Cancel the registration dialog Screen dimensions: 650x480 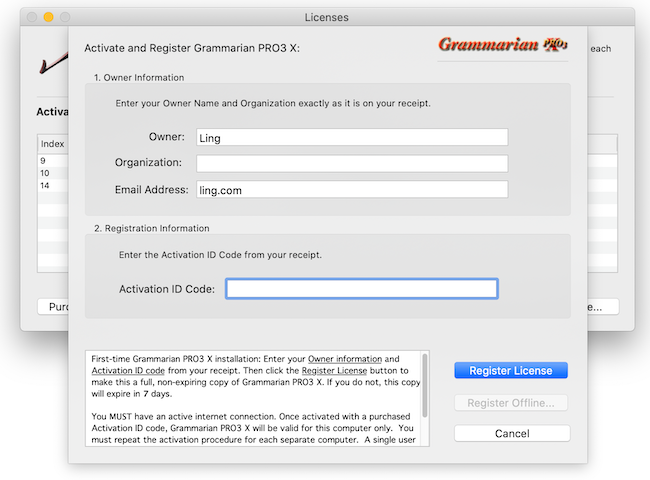coord(512,433)
